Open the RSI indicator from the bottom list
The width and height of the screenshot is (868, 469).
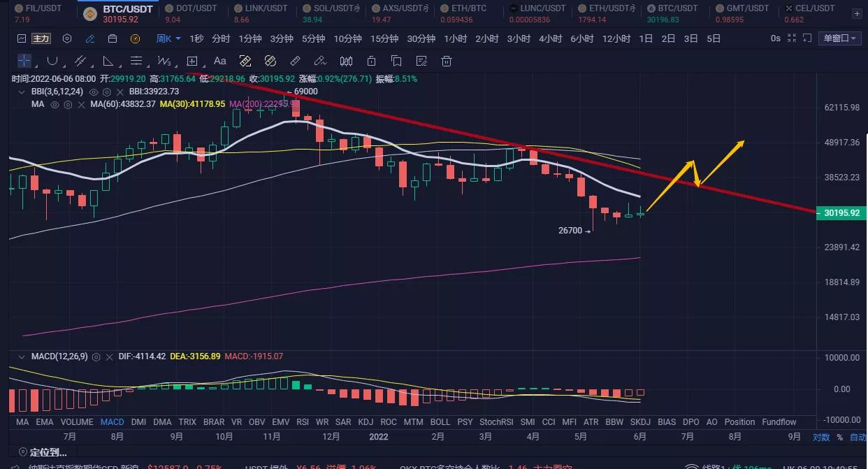point(303,421)
